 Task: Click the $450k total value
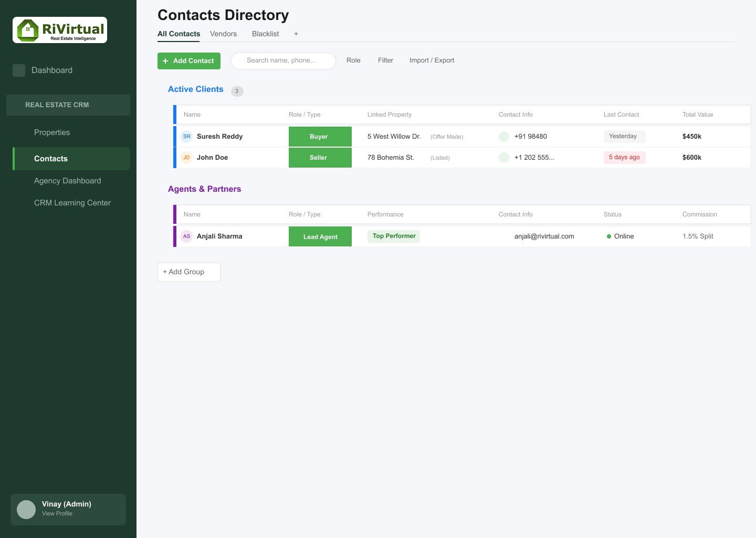tap(692, 137)
